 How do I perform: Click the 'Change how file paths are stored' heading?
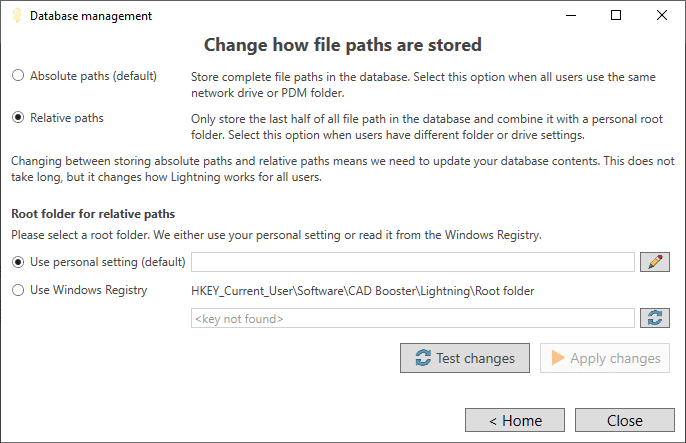(343, 45)
